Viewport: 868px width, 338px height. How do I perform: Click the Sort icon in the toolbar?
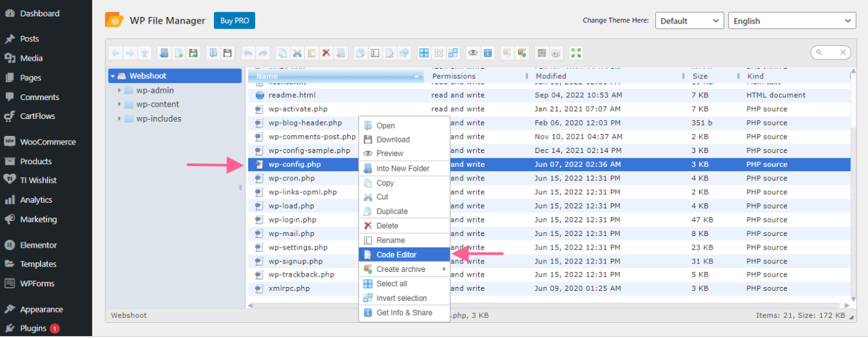pos(556,53)
